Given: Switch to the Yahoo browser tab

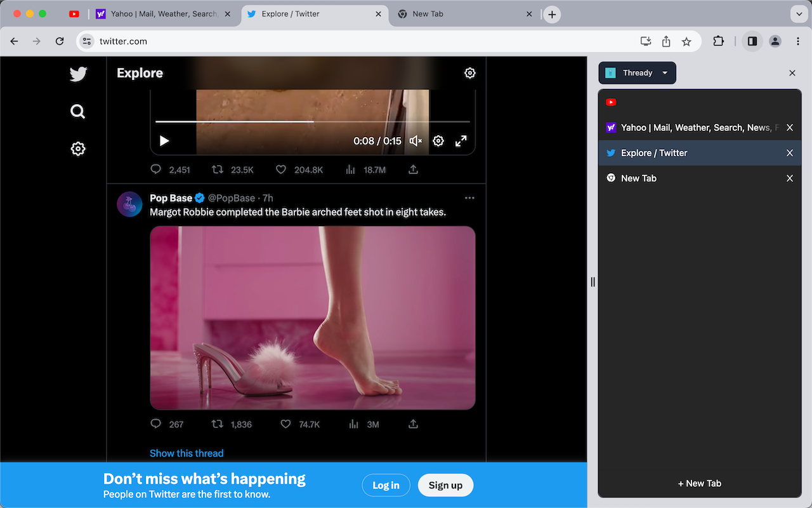Looking at the screenshot, I should pyautogui.click(x=162, y=14).
